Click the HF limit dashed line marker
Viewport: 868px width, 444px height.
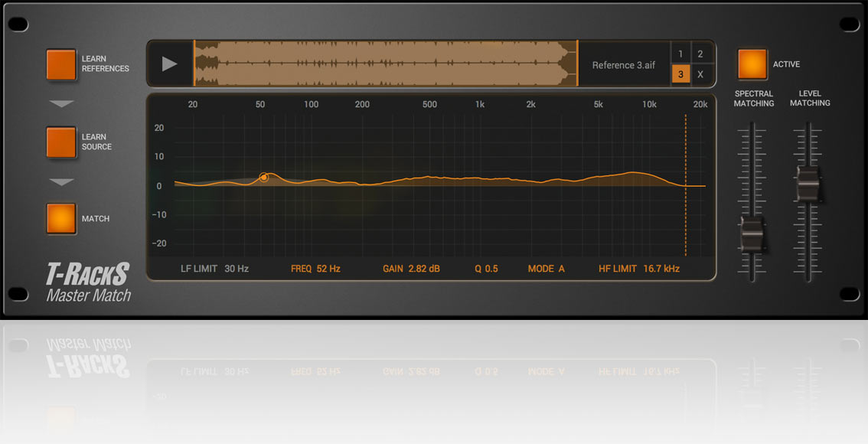[x=685, y=185]
